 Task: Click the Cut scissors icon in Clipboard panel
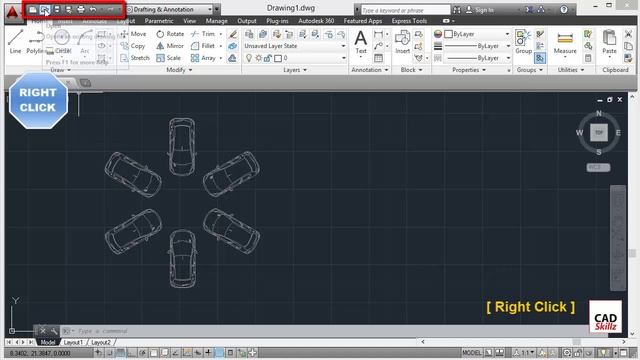pyautogui.click(x=628, y=34)
